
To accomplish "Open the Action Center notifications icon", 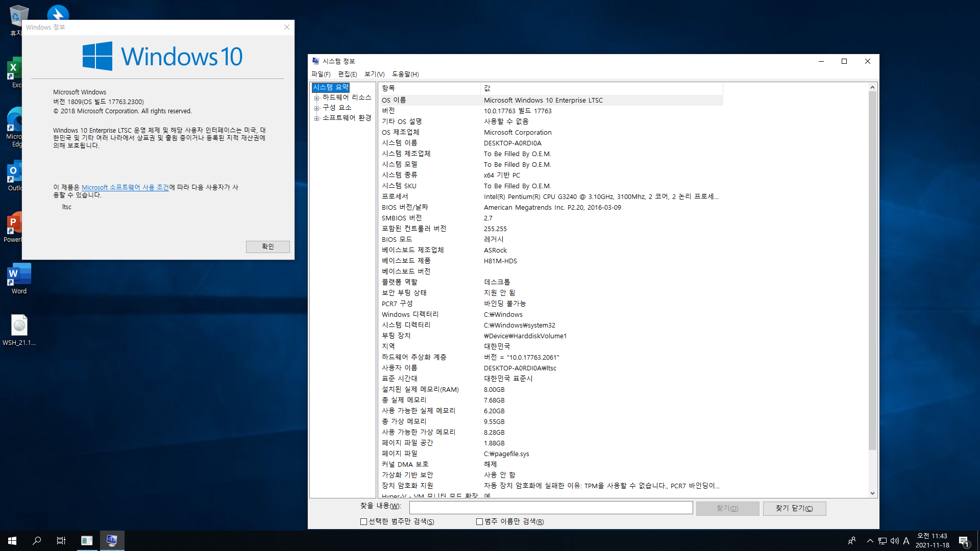I will (x=964, y=541).
